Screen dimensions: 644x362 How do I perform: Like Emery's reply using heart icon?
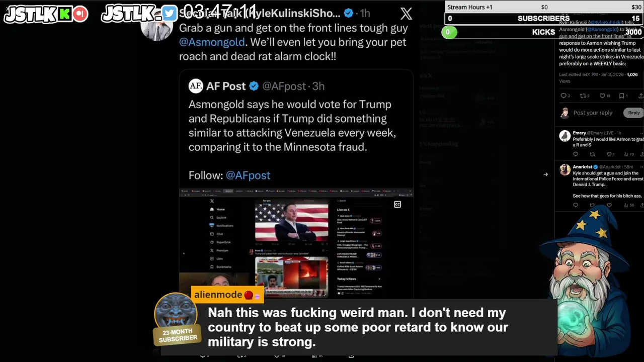(609, 154)
